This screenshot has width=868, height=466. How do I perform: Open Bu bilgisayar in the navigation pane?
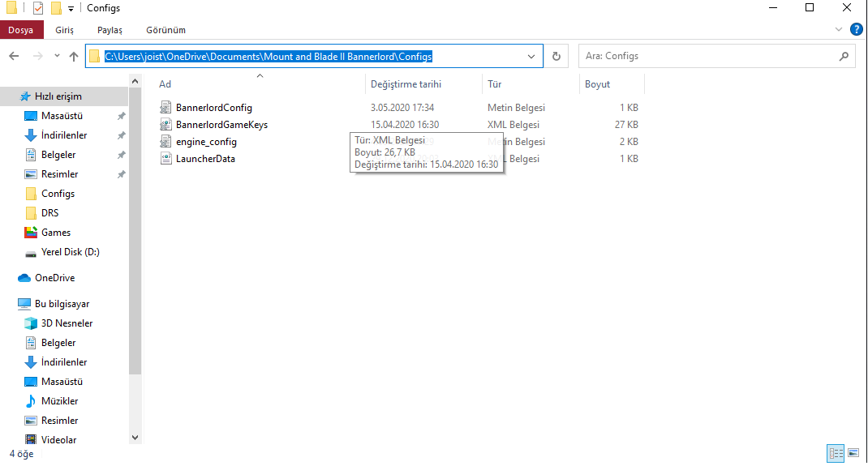[x=62, y=303]
